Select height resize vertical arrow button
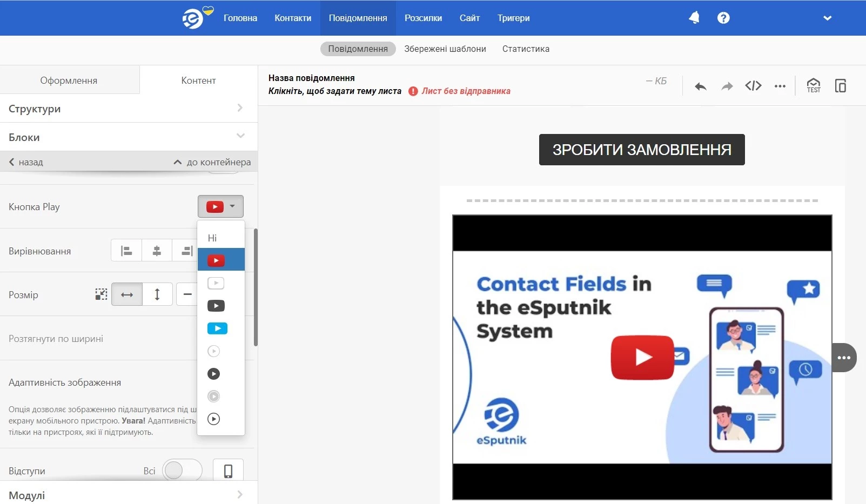The width and height of the screenshot is (866, 504). [x=157, y=294]
